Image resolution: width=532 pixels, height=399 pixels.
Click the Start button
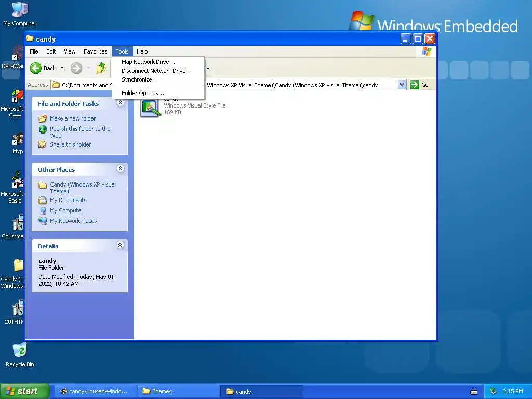tap(24, 391)
